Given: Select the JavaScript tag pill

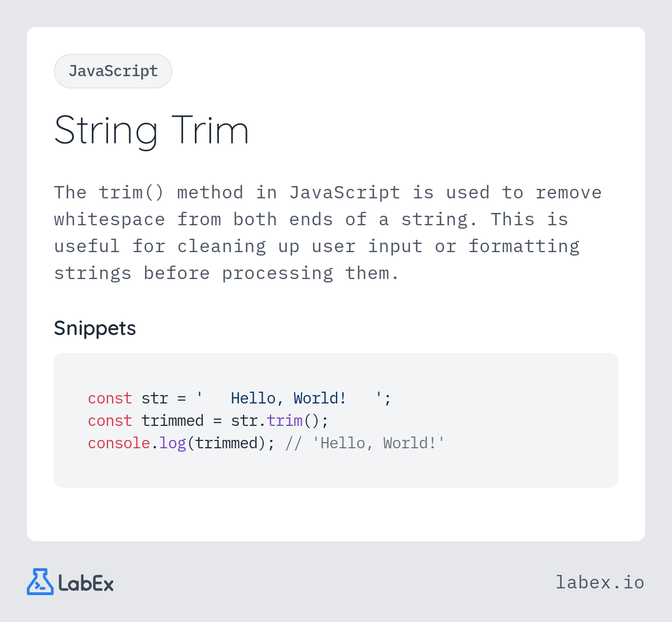Looking at the screenshot, I should click(x=113, y=71).
